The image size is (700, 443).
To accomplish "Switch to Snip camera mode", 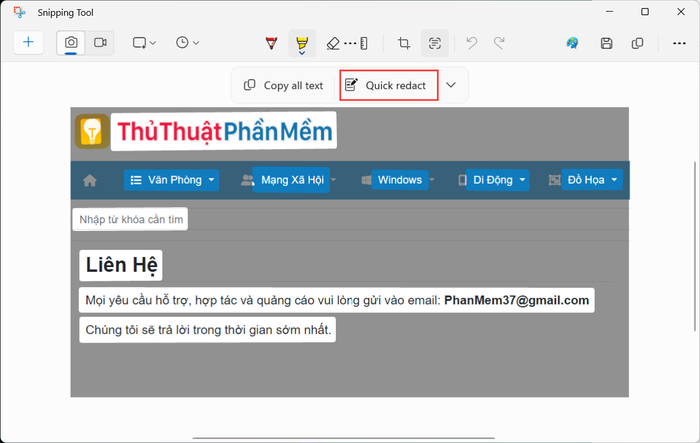I will (x=71, y=42).
